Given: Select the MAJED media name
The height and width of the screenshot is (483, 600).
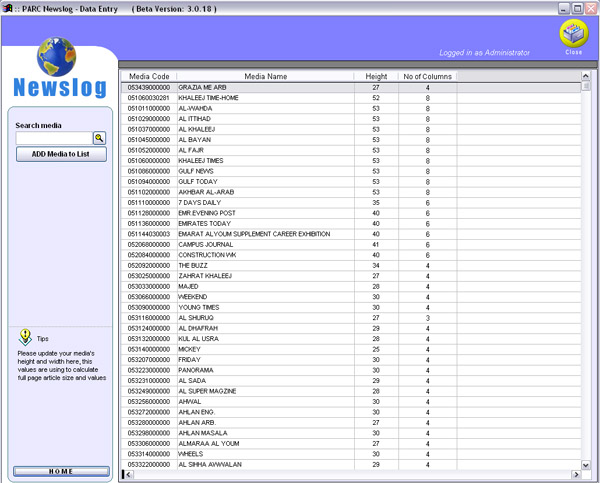Looking at the screenshot, I should [188, 287].
